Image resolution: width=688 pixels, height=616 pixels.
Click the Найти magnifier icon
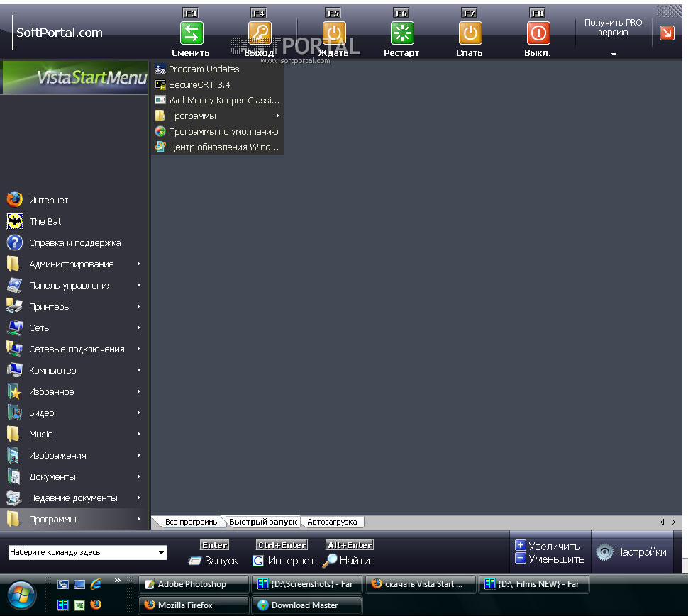click(x=330, y=560)
